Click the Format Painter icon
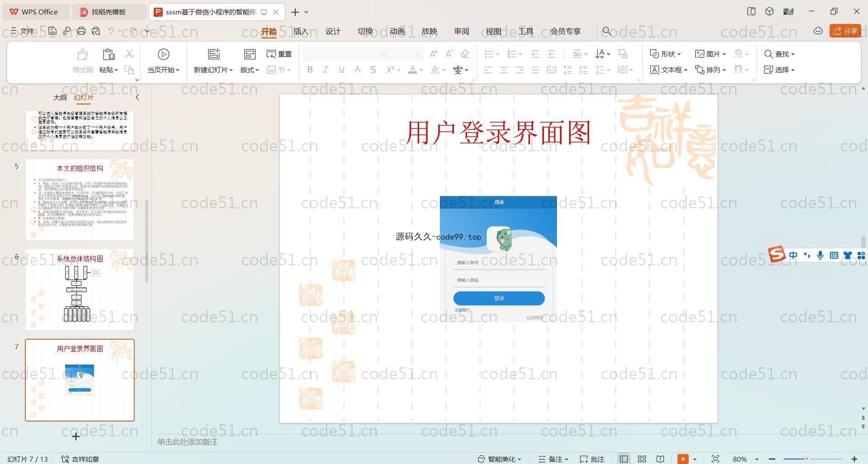The width and height of the screenshot is (868, 464). point(83,55)
